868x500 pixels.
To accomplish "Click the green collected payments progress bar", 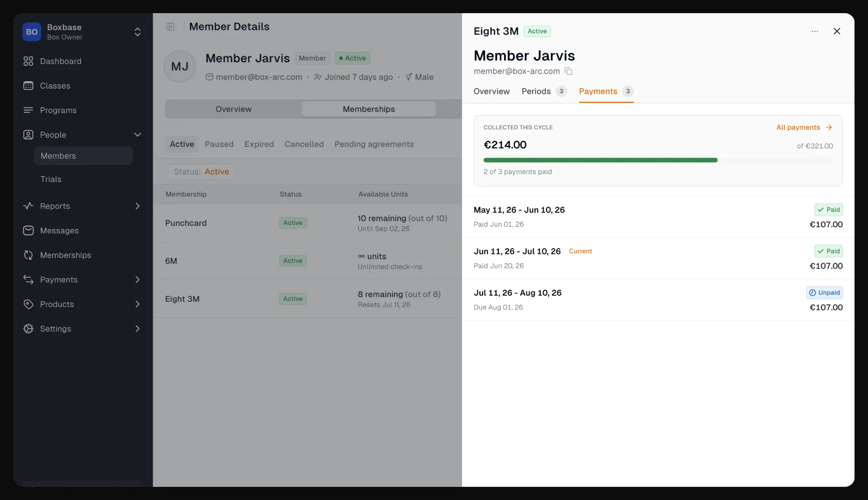I will [x=600, y=160].
